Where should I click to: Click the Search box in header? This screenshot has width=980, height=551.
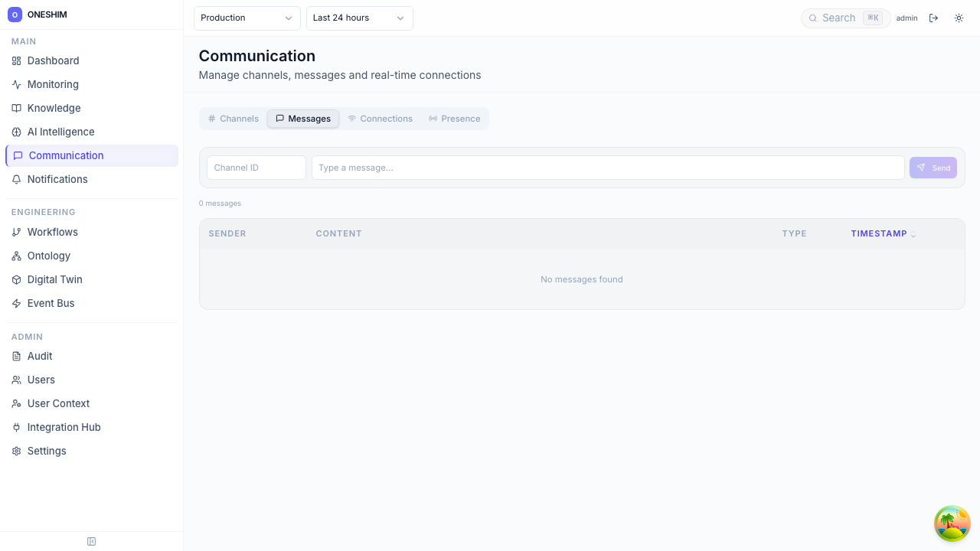pyautogui.click(x=838, y=18)
